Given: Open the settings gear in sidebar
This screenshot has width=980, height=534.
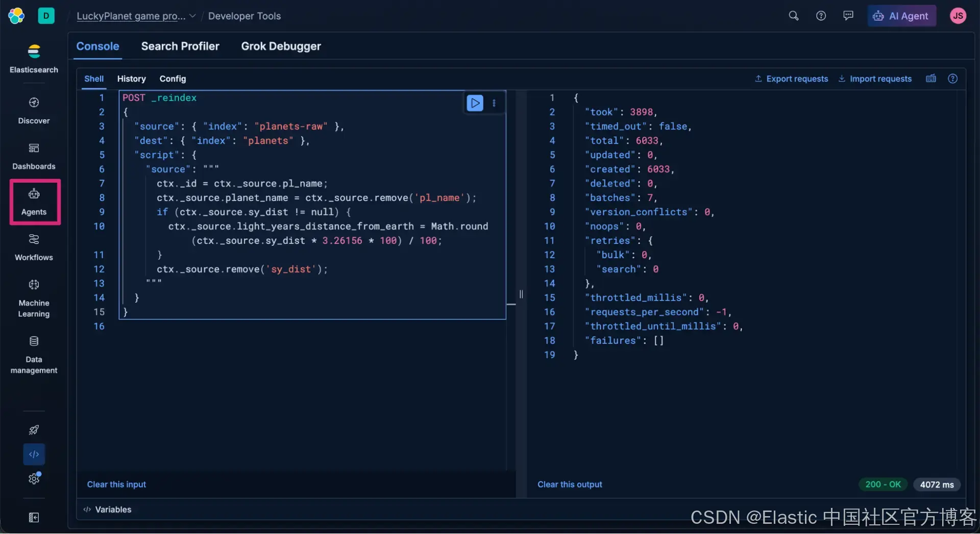Looking at the screenshot, I should tap(34, 478).
